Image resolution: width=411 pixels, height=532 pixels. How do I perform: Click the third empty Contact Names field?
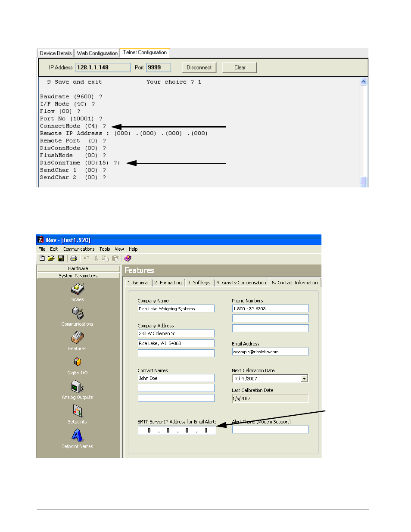coord(176,398)
